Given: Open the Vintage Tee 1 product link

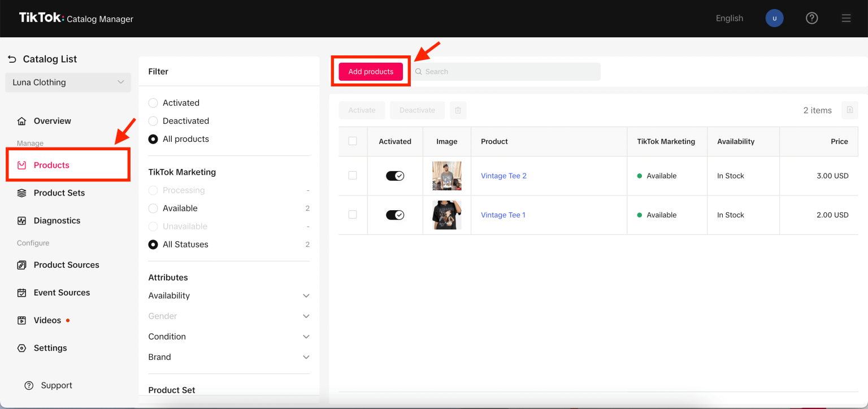Looking at the screenshot, I should [502, 215].
